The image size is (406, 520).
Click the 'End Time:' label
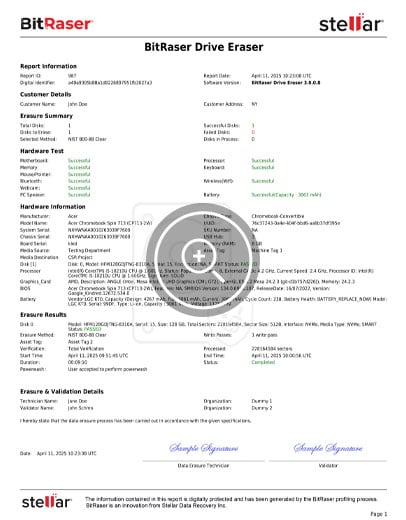[214, 356]
